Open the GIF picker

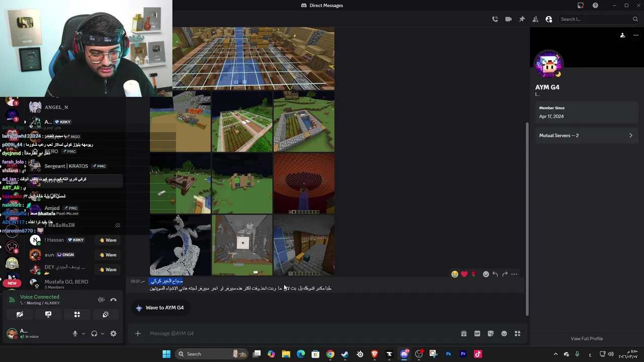point(477,333)
